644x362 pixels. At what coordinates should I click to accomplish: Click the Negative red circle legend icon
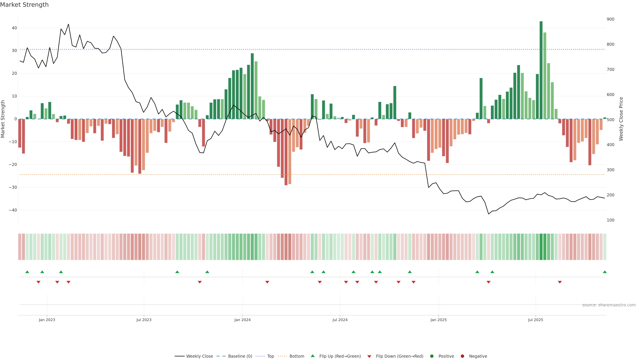coord(462,356)
